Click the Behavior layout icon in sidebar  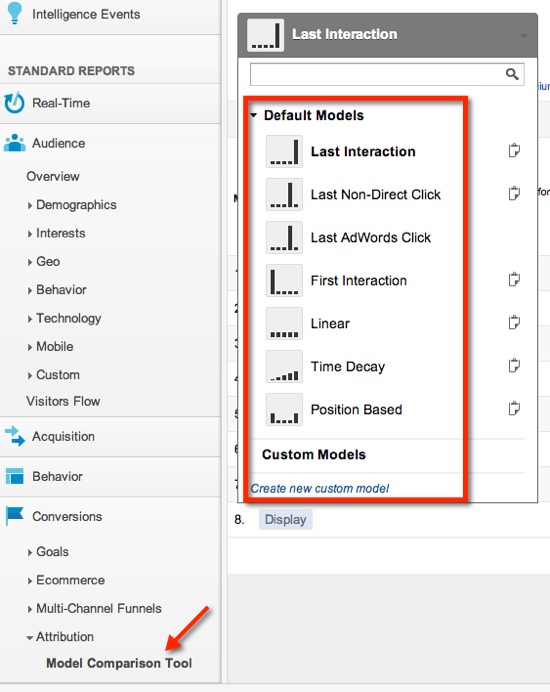tap(15, 476)
